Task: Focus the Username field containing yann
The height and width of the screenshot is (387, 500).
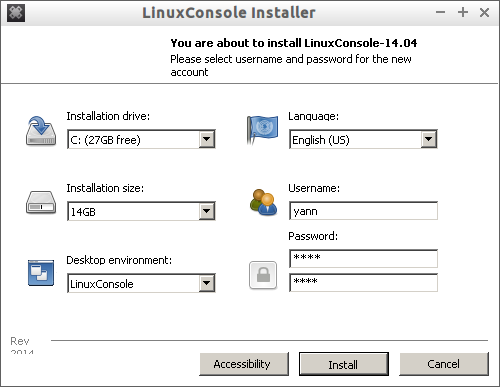Action: (x=363, y=211)
